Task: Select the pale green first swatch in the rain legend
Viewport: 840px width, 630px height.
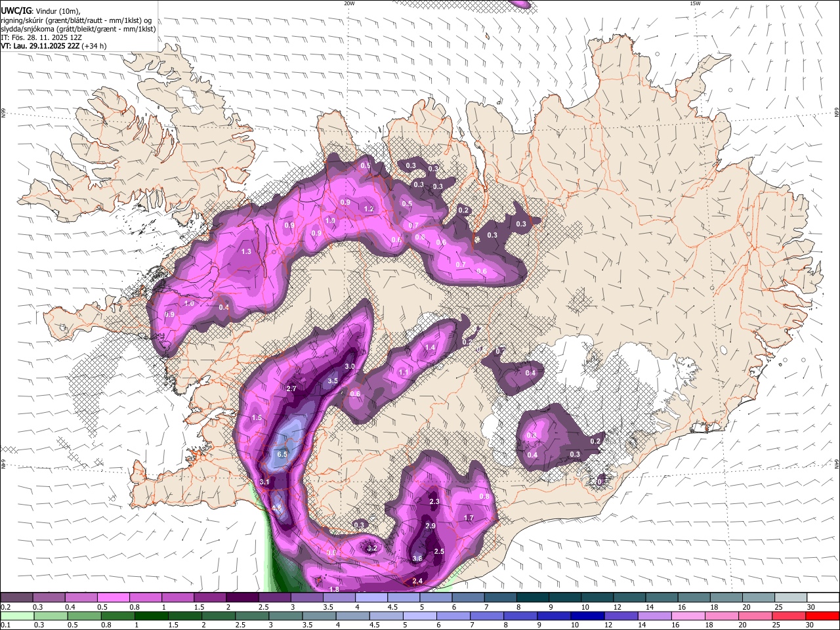Action: (x=16, y=616)
